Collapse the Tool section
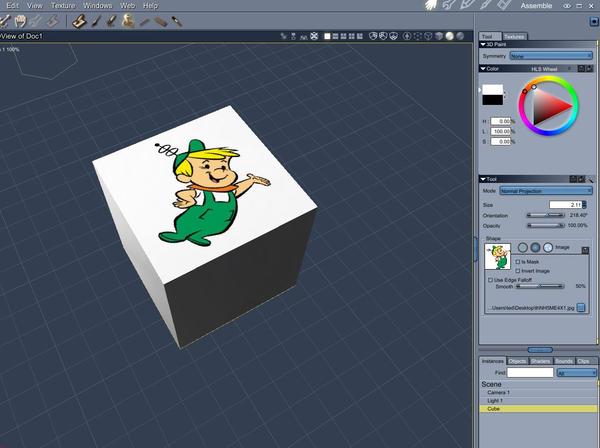The height and width of the screenshot is (448, 600). point(483,179)
